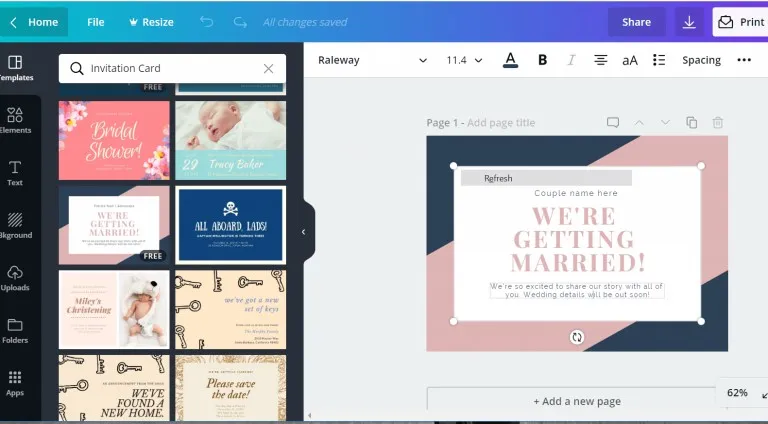Download the design with the arrow icon
Screen dimensions: 768x424
tap(689, 22)
